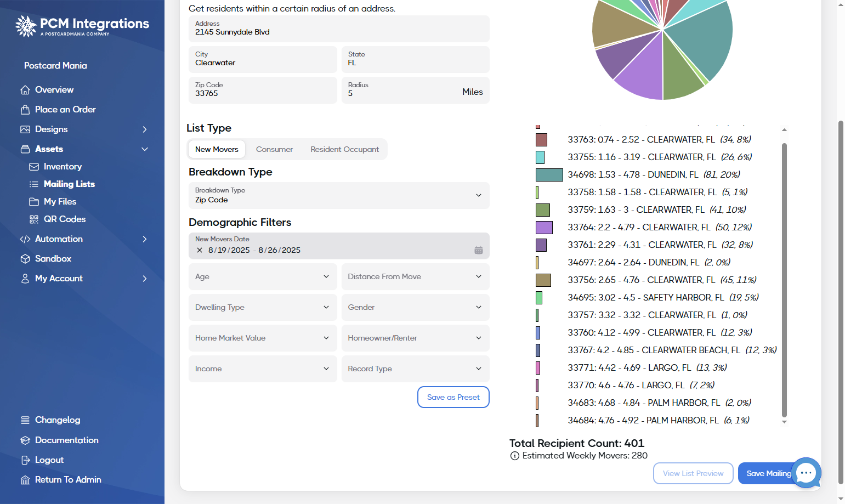Open Mailing Lists in sidebar
The width and height of the screenshot is (845, 504).
point(69,184)
